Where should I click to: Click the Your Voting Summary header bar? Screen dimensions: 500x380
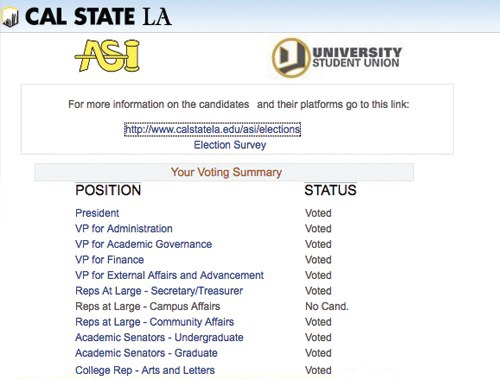click(x=224, y=172)
